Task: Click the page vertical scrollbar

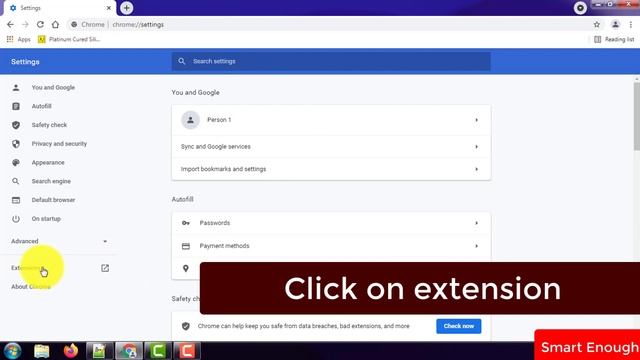Action: click(637, 116)
